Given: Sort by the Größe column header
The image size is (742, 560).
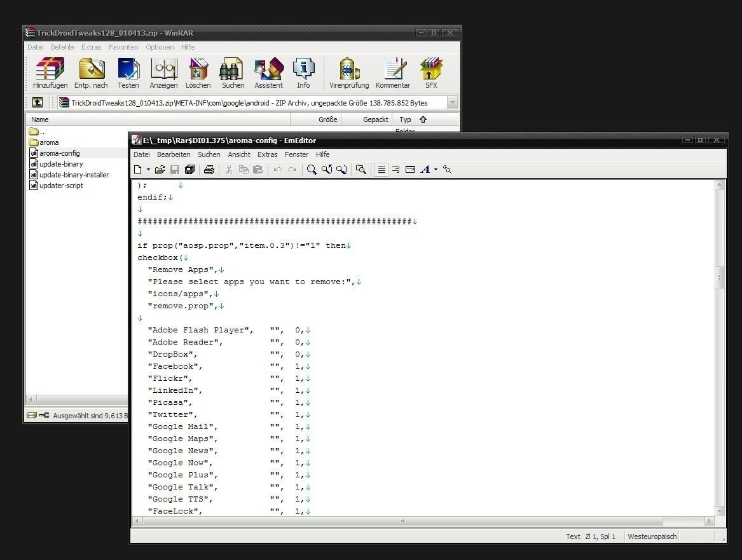Looking at the screenshot, I should (x=315, y=120).
